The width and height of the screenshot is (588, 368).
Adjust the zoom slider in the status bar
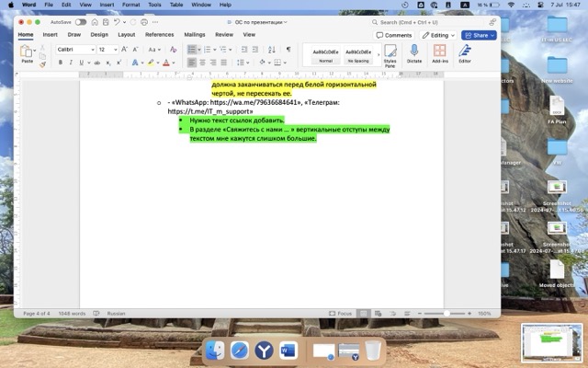pyautogui.click(x=447, y=314)
